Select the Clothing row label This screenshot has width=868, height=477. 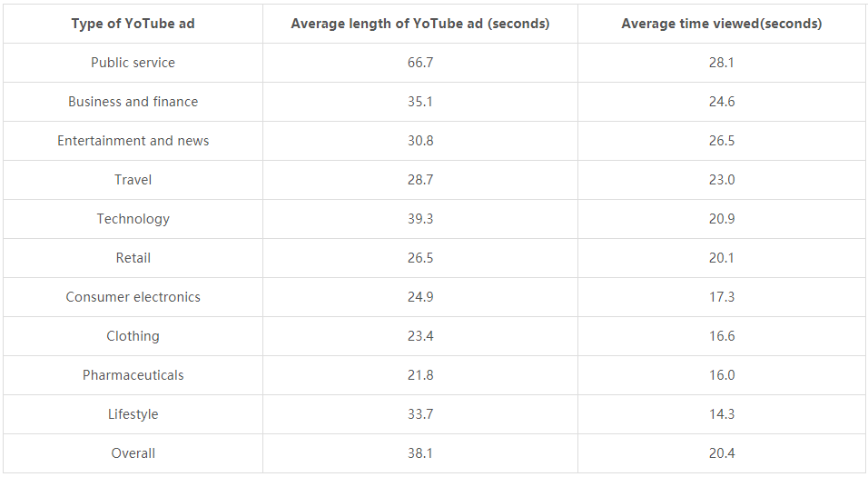pos(133,336)
